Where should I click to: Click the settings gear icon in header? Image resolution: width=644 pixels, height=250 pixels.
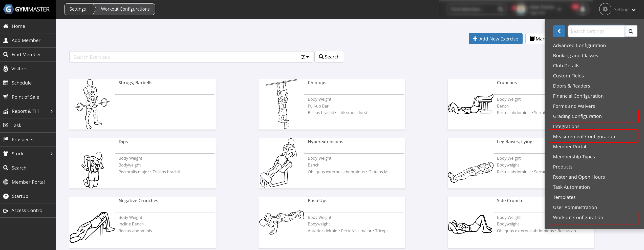(x=605, y=9)
